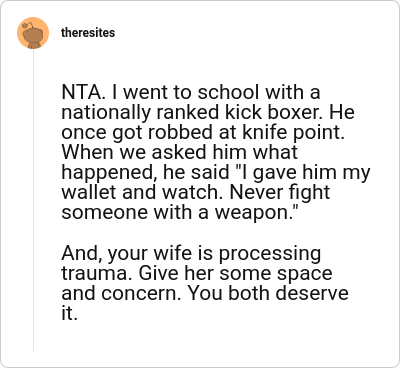Image resolution: width=400 pixels, height=368 pixels.
Task: Click the line 'once got robbed at knife point.'
Action: [204, 132]
